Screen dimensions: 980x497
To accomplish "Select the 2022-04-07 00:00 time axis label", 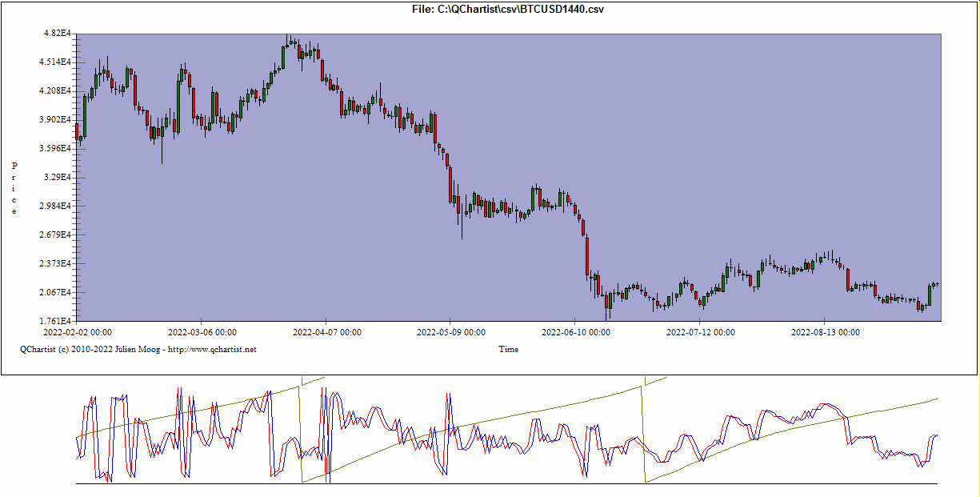I will (x=326, y=331).
